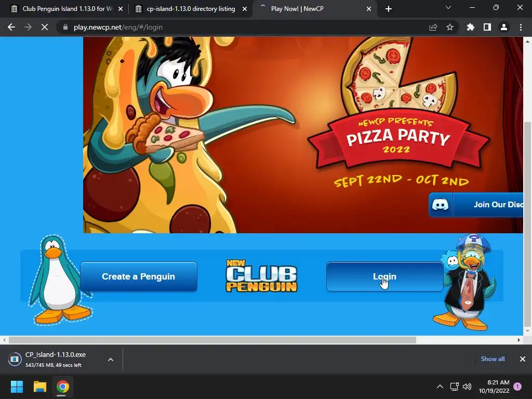This screenshot has height=399, width=532.
Task: Open the clock and date panel
Action: (x=494, y=387)
